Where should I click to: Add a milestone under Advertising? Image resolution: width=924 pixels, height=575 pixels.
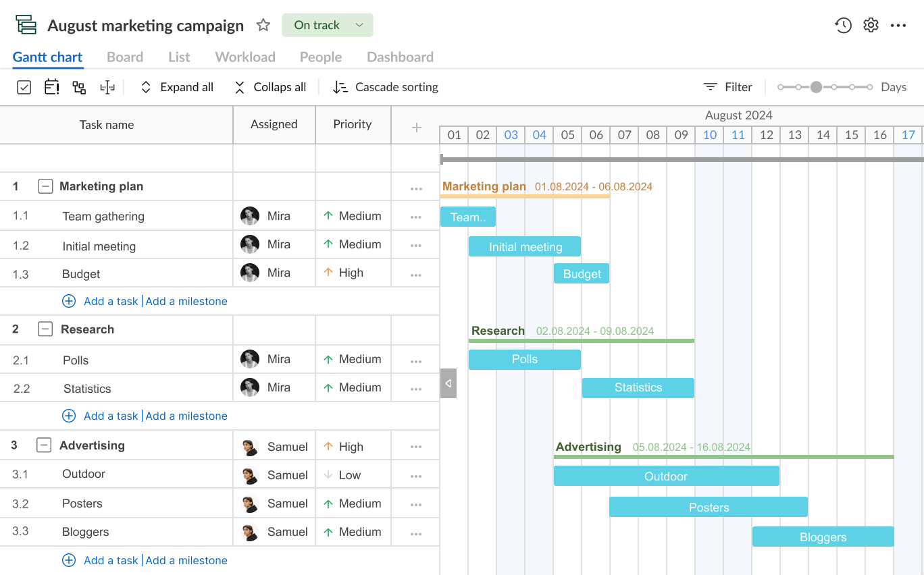pos(186,560)
